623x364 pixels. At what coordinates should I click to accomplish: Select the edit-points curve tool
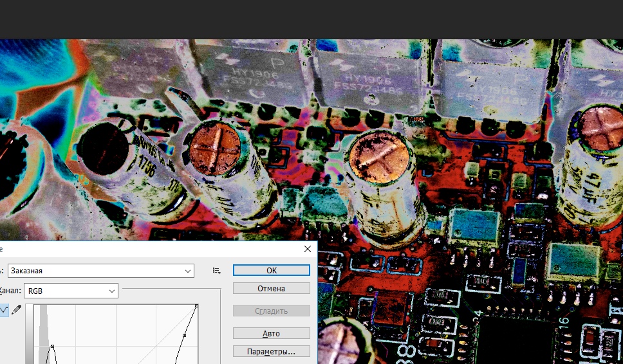tap(4, 309)
